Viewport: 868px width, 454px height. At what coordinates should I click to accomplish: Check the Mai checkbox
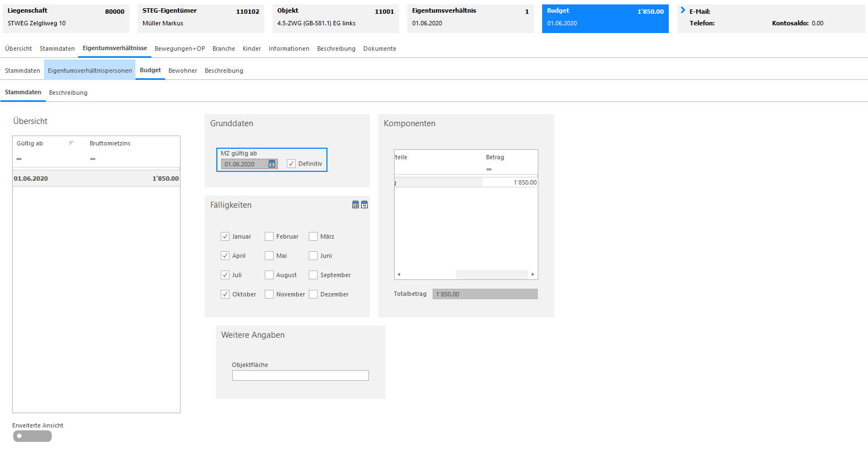pos(269,256)
